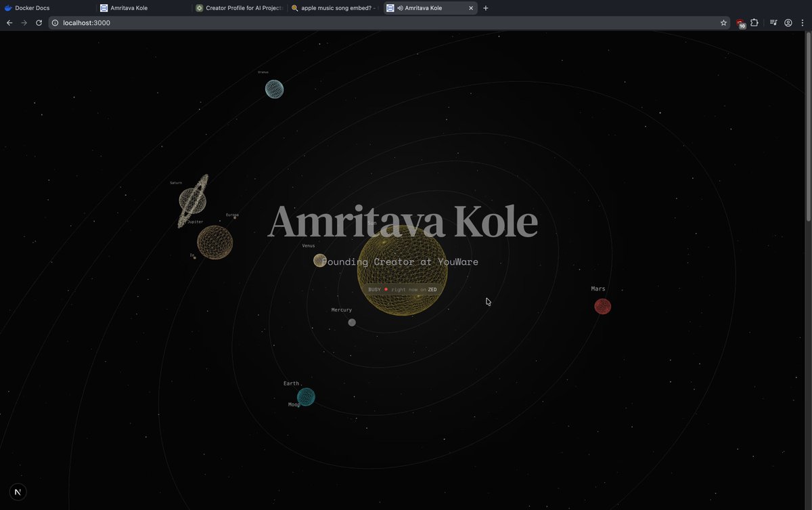Click the Uranus wireframe planet
Image resolution: width=812 pixels, height=510 pixels.
274,89
